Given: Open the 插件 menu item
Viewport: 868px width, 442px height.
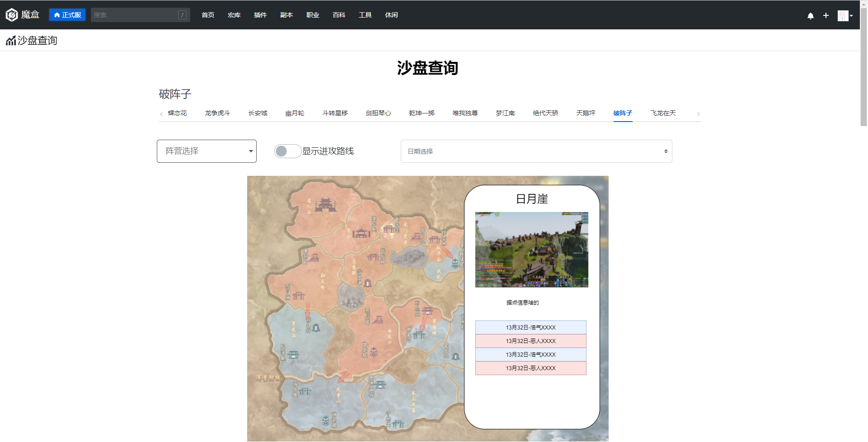Looking at the screenshot, I should [x=260, y=14].
